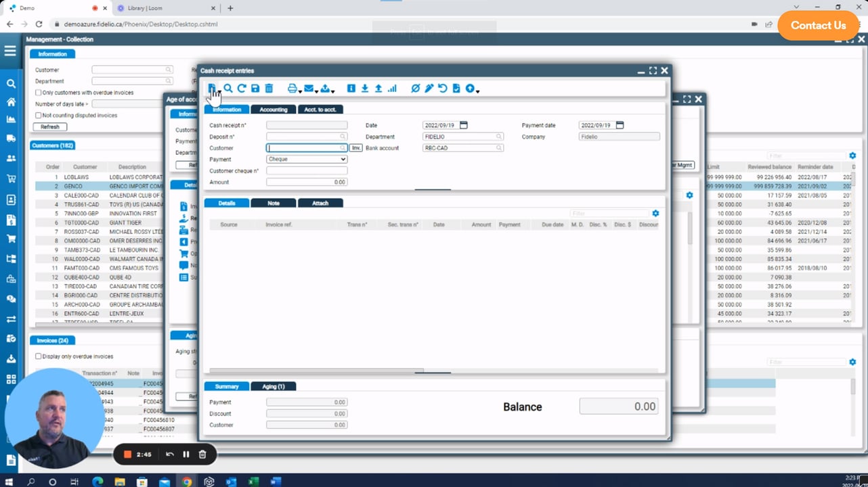This screenshot has width=868, height=487.
Task: Open Department FIDELIO lookup in Cash receipt
Action: 499,137
